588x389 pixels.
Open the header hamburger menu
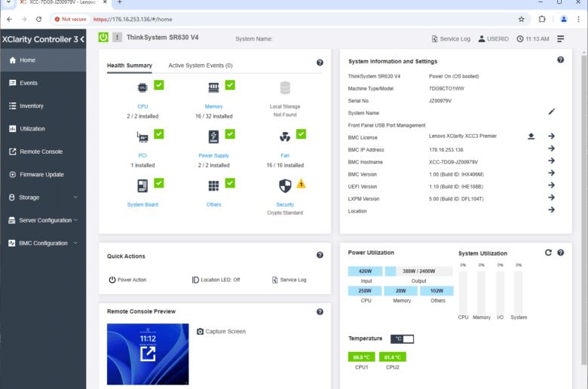click(x=561, y=38)
